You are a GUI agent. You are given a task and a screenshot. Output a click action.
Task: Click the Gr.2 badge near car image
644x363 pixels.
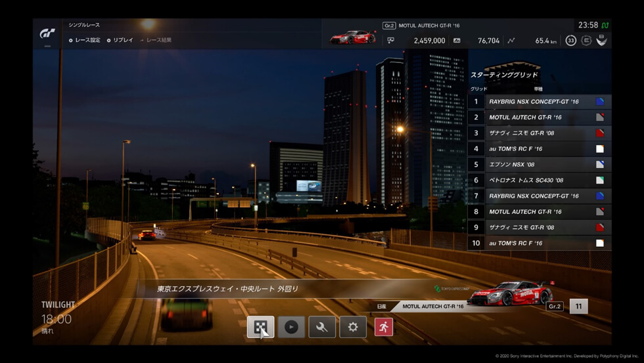click(x=555, y=307)
